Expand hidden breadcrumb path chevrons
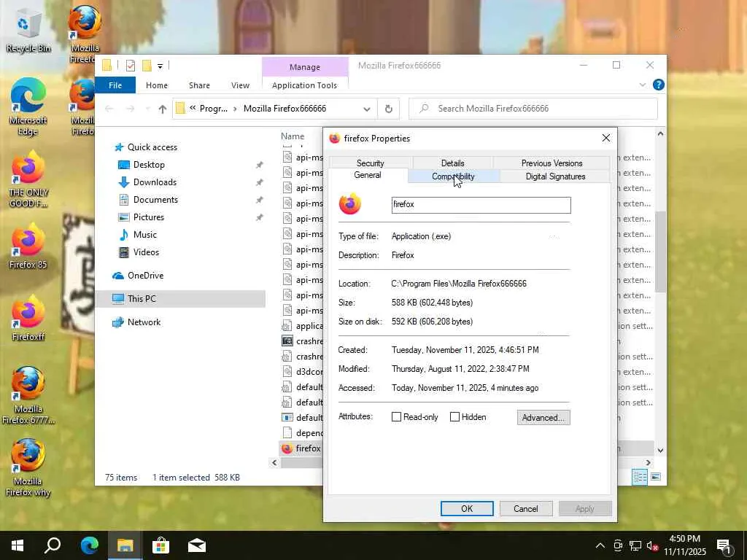Screen dimensions: 747x560 (x=193, y=108)
